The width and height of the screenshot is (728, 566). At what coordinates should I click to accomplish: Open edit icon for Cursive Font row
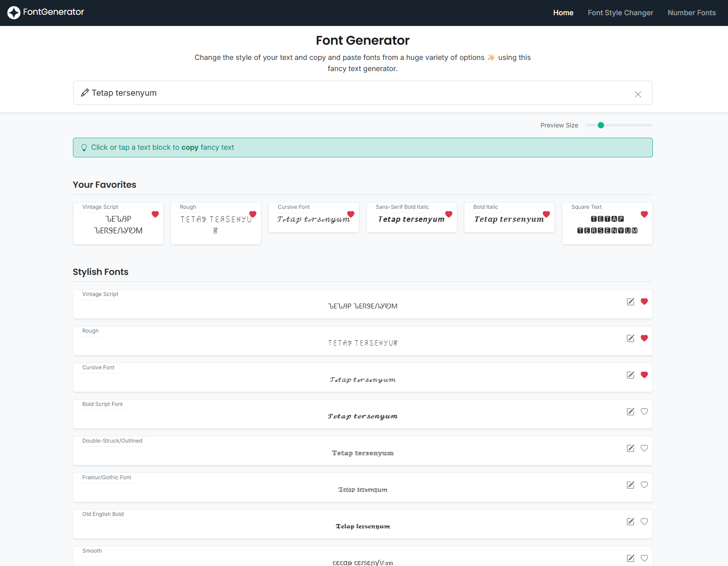click(x=630, y=375)
